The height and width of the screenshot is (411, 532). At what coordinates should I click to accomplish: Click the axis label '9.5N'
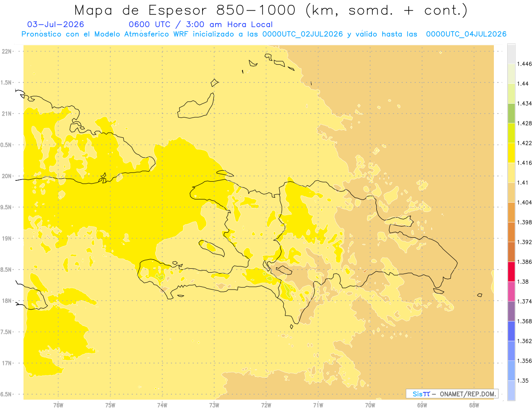point(6,207)
